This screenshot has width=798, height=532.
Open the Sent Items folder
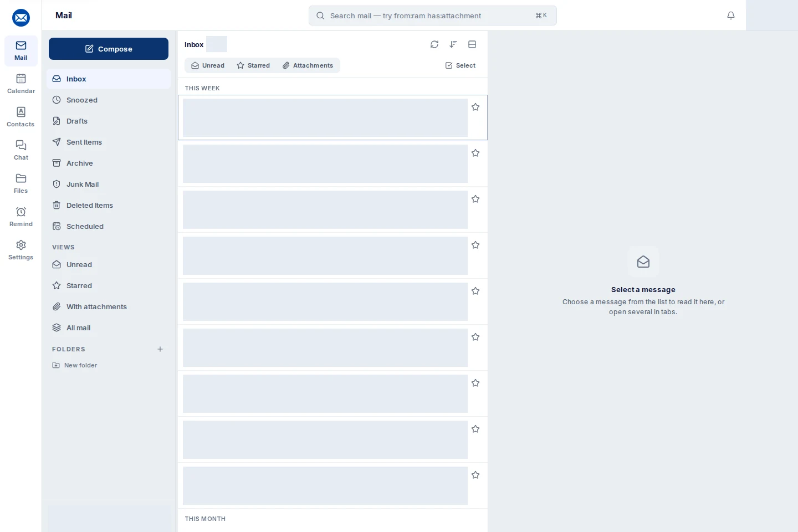click(x=109, y=142)
